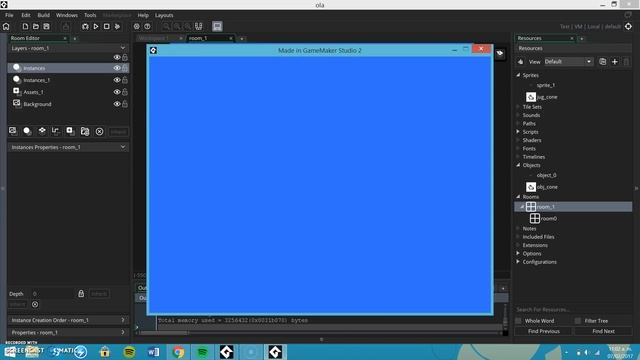
Task: Open the View Default dropdown
Action: tap(568, 62)
